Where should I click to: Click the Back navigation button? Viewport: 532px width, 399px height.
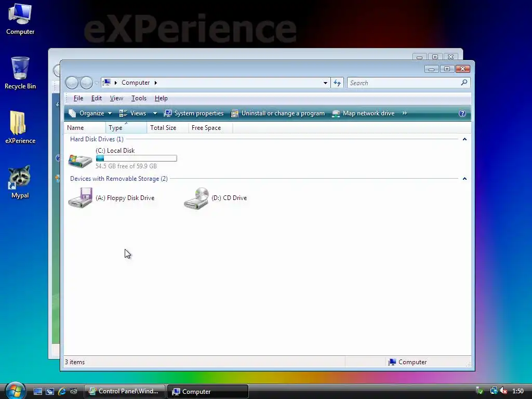click(72, 83)
